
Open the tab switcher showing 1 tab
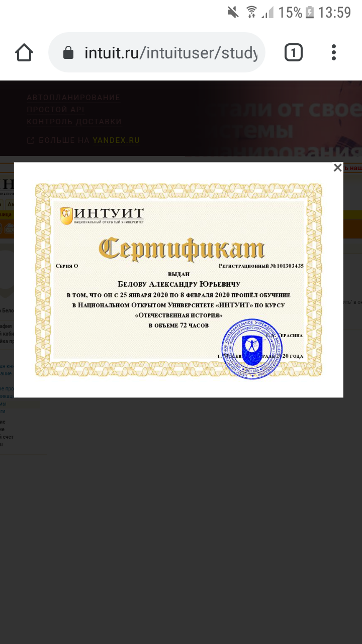point(293,52)
